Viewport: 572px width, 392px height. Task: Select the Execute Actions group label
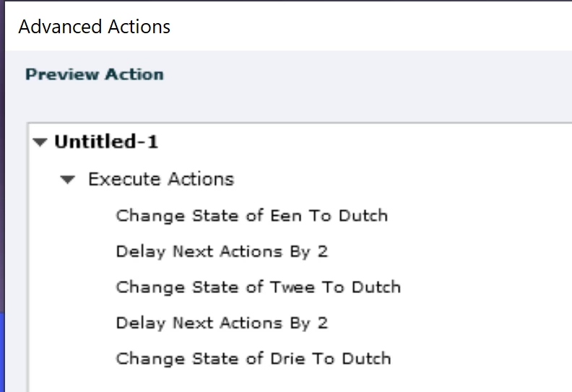click(x=161, y=179)
